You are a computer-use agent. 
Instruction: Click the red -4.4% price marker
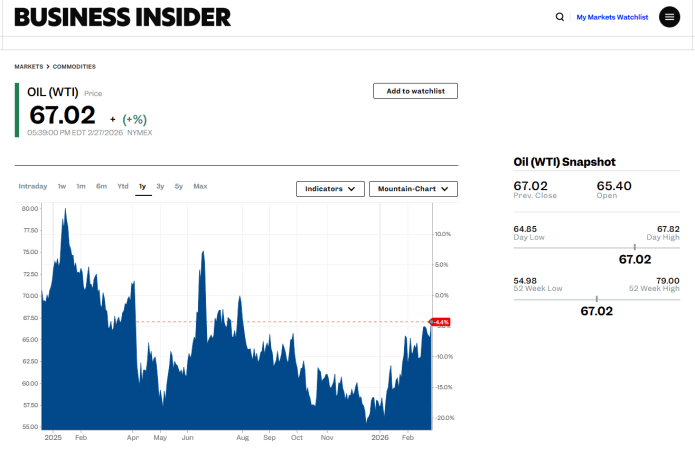pos(440,322)
